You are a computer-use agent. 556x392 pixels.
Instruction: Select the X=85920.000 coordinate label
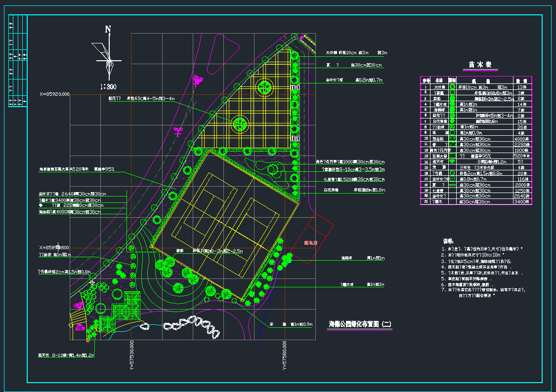(54, 94)
